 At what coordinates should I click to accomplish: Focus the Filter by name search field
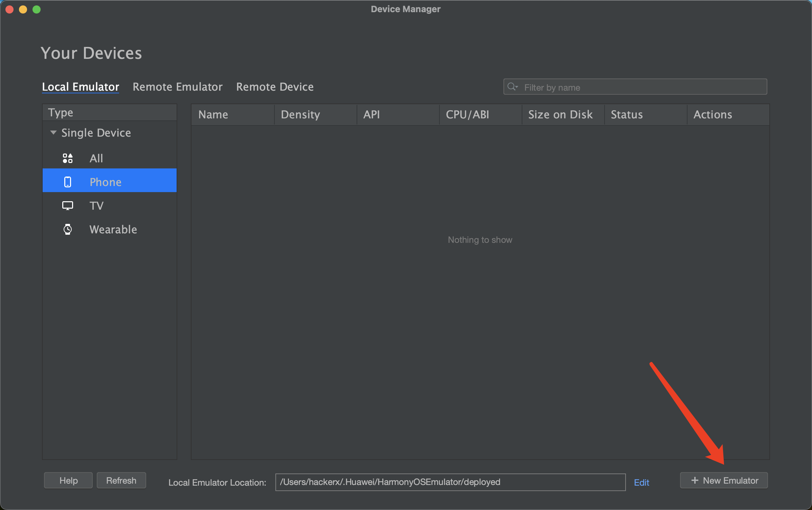[643, 87]
